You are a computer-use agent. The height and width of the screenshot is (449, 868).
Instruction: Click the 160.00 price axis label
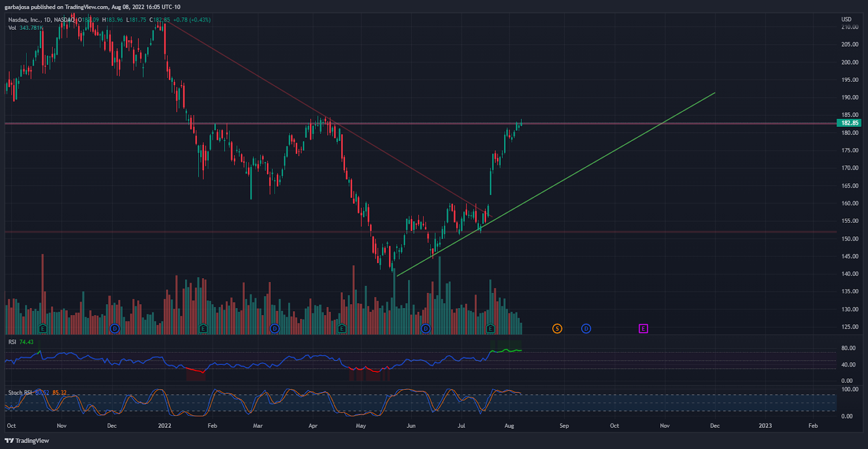[x=850, y=203]
